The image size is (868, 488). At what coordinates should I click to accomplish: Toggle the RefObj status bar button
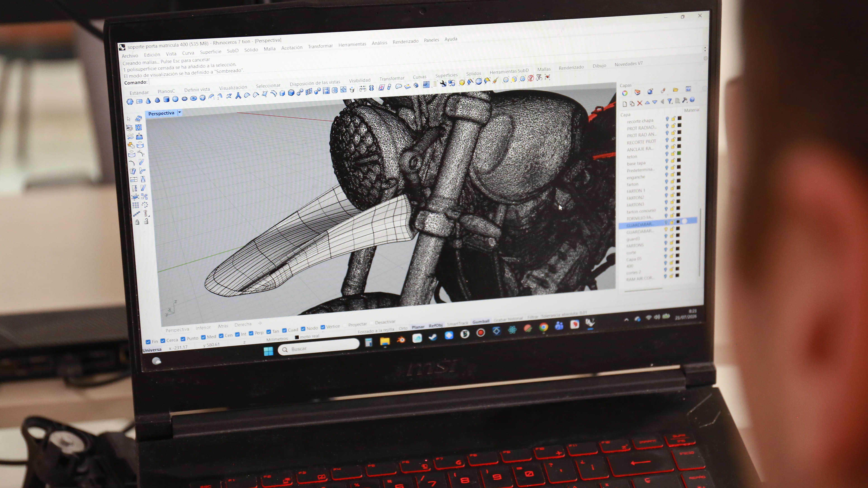(x=435, y=325)
